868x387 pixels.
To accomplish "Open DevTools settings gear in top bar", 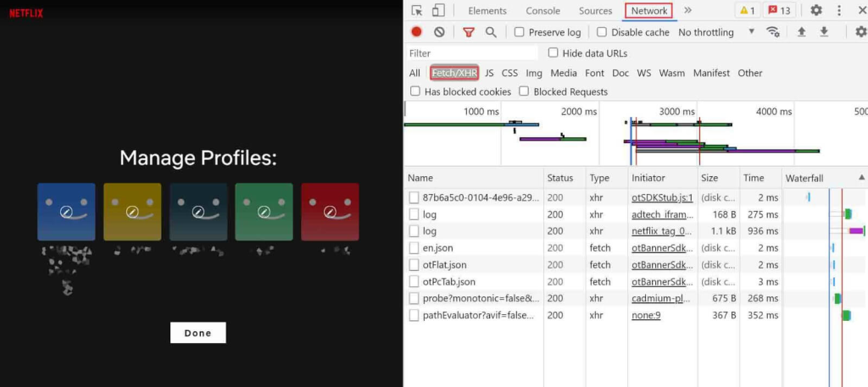I will click(816, 10).
